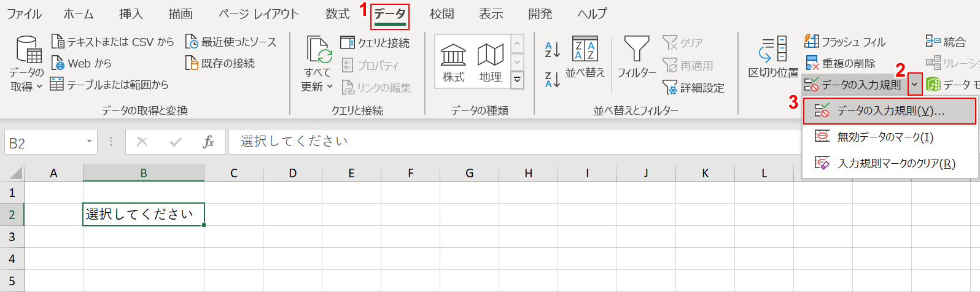This screenshot has height=292, width=980.
Task: Expand the データの入力規則 dropdown arrow
Action: 915,85
